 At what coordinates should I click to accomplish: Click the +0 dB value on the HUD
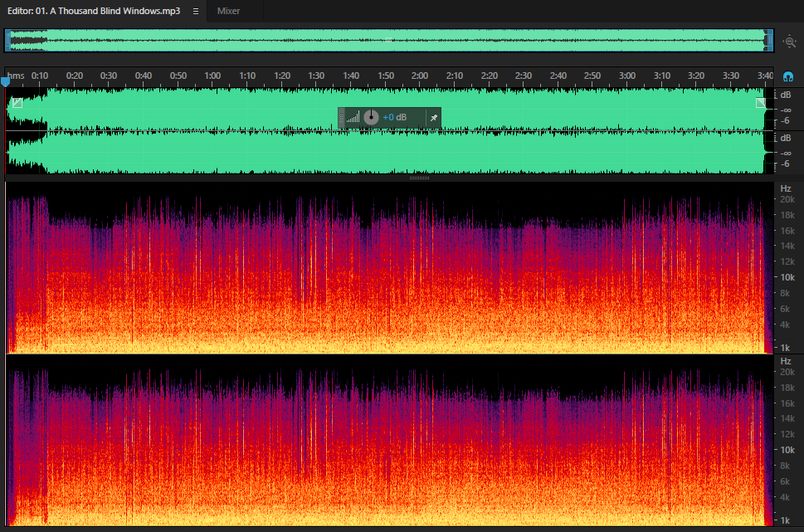pyautogui.click(x=394, y=118)
